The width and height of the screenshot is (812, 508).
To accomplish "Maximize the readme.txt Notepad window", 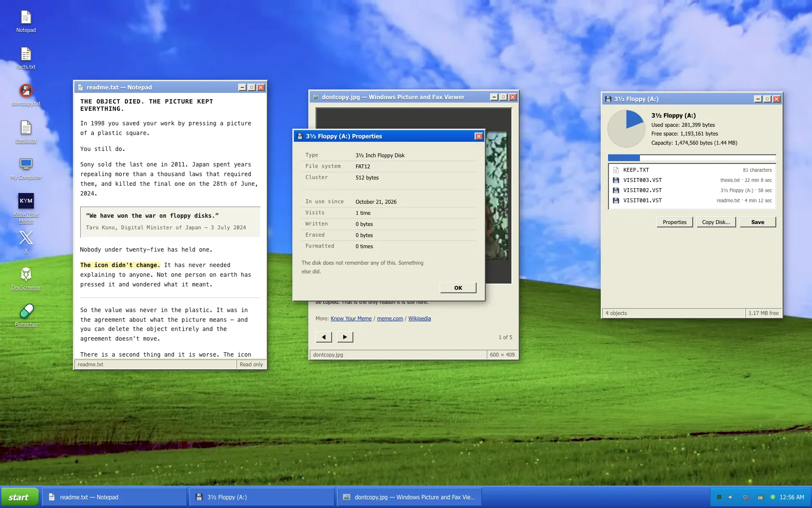I will click(252, 88).
